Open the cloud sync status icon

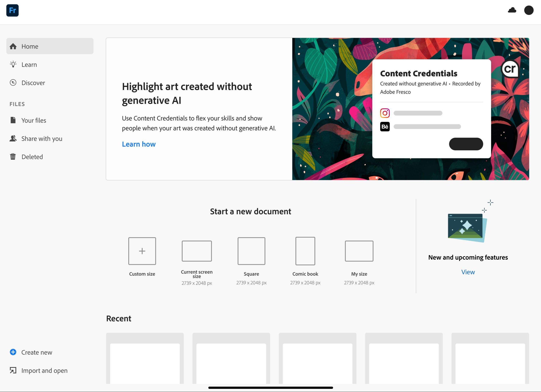pos(512,10)
